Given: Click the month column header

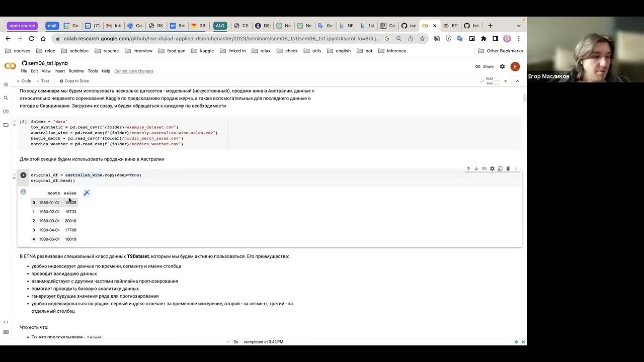Looking at the screenshot, I should point(53,193).
